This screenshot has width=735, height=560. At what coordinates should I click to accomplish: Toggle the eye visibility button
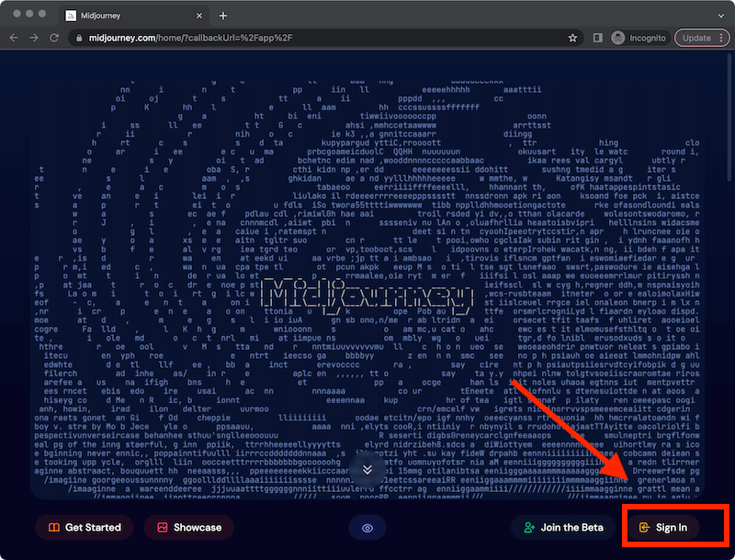[367, 528]
